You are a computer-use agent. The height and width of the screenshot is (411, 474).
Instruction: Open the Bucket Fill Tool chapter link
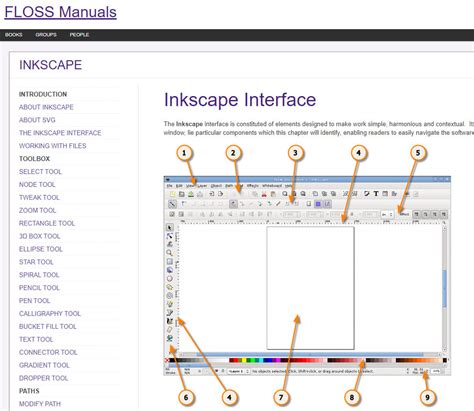(x=48, y=326)
